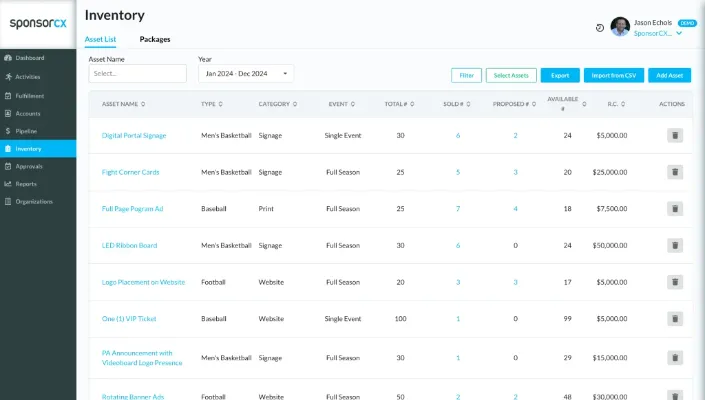This screenshot has height=400, width=705.
Task: Click trash icon for LED Ribbon Board
Action: pyautogui.click(x=675, y=245)
